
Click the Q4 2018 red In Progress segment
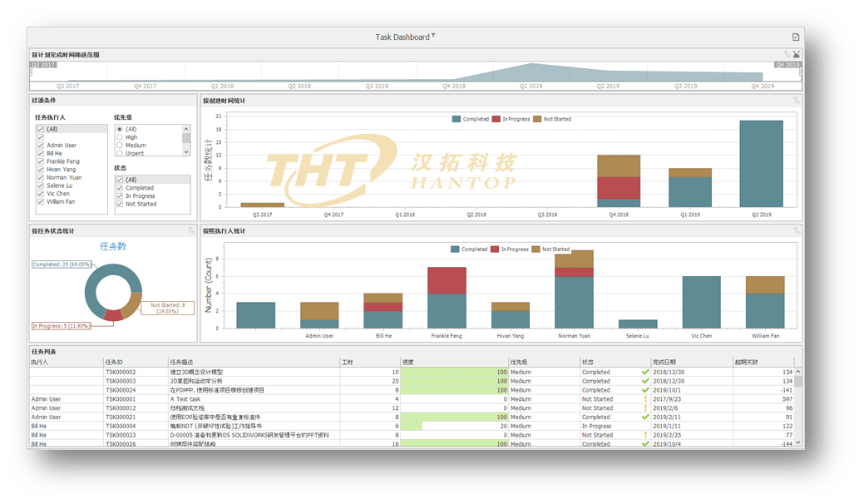click(619, 188)
